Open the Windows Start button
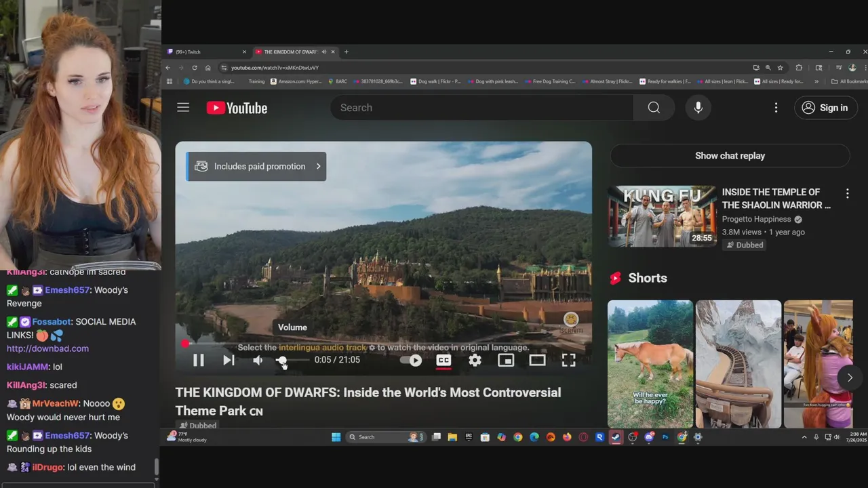 (x=336, y=437)
